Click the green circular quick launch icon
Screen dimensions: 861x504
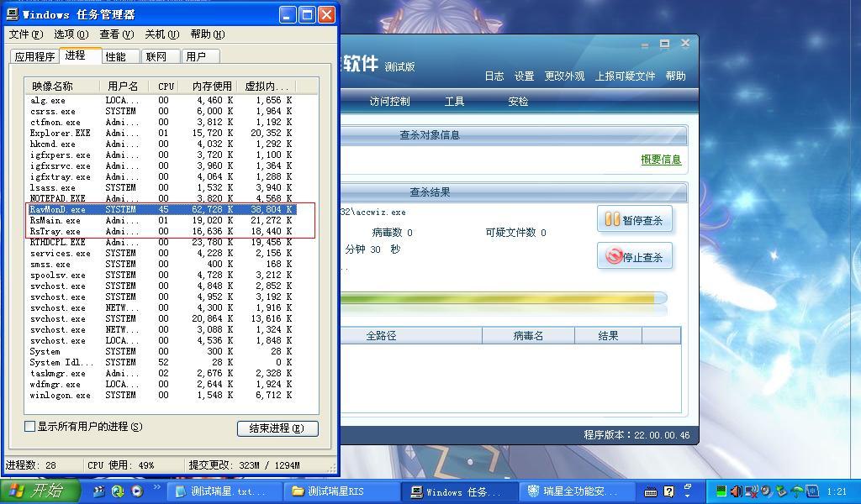[x=118, y=491]
